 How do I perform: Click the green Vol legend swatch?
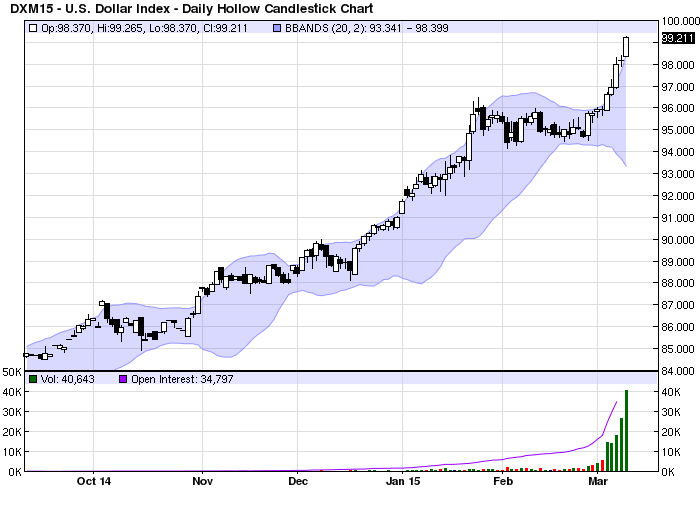[x=33, y=379]
